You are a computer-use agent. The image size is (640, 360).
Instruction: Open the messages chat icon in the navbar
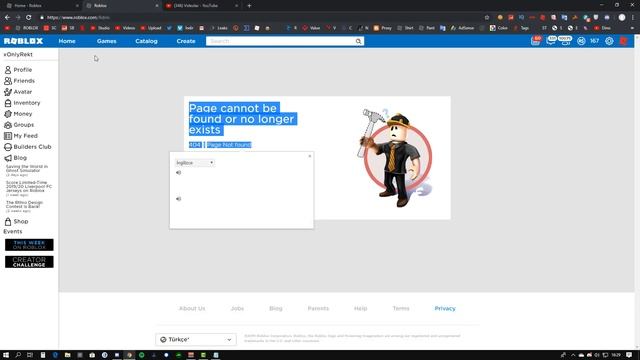click(x=551, y=40)
